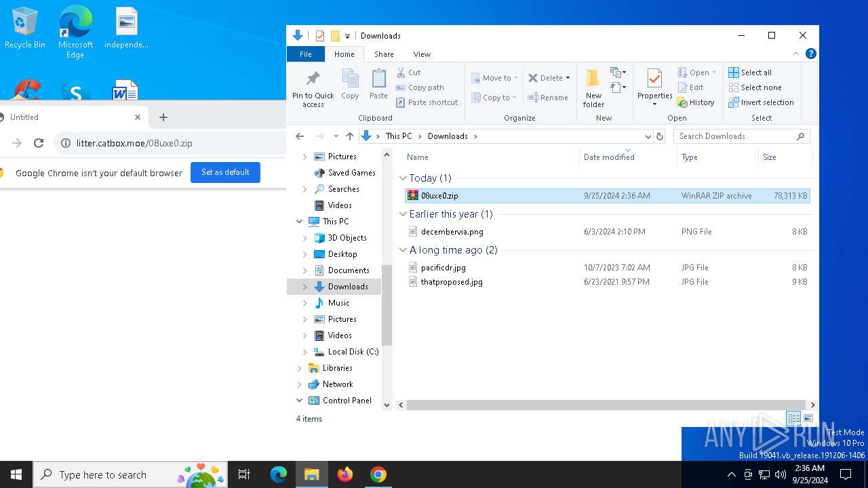Close the Untitled Chrome tab

(138, 117)
